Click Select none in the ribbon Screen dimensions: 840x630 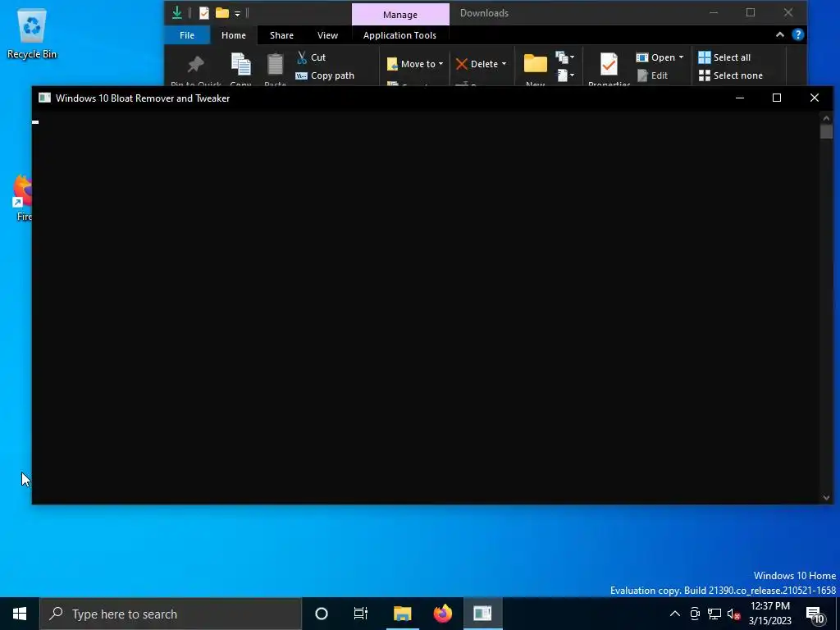[x=731, y=75]
